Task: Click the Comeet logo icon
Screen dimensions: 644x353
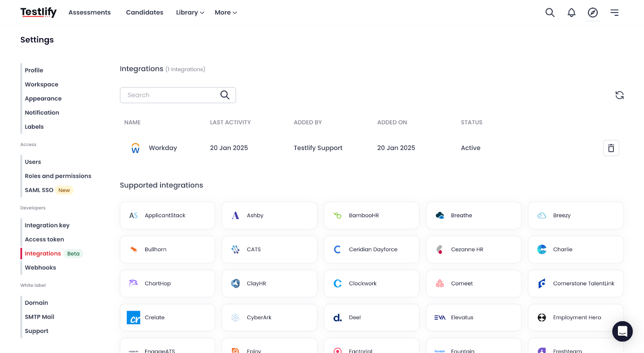Action: click(440, 284)
